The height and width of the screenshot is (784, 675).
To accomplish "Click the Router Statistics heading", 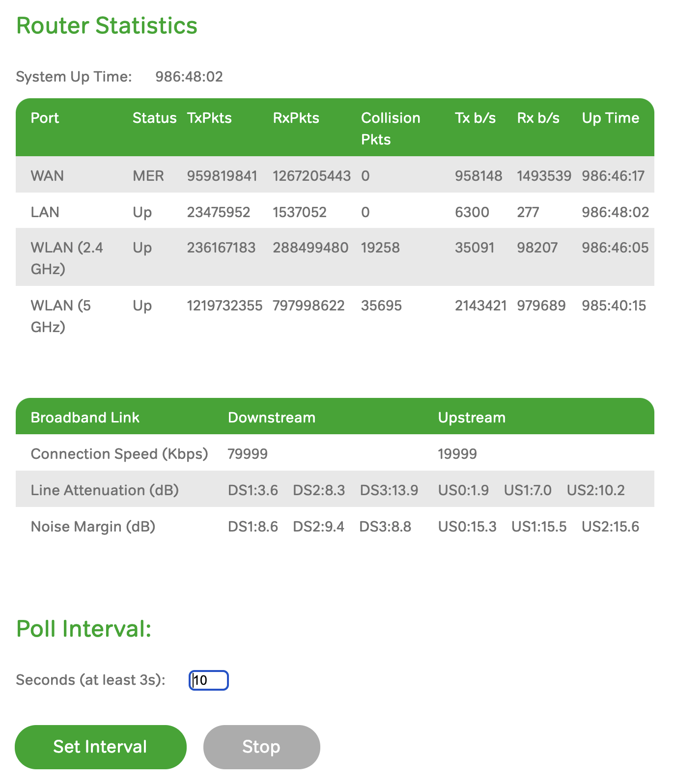I will (107, 26).
